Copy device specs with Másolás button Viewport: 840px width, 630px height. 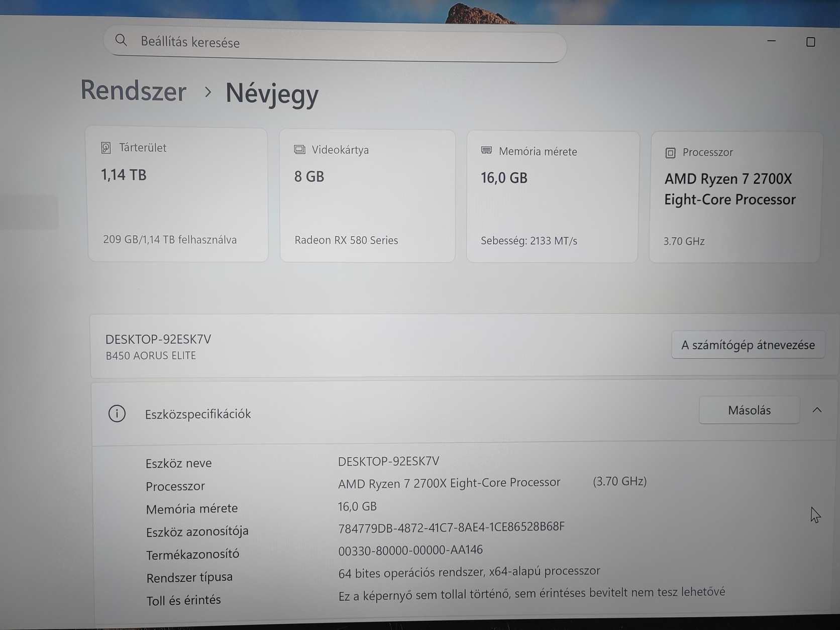tap(749, 410)
